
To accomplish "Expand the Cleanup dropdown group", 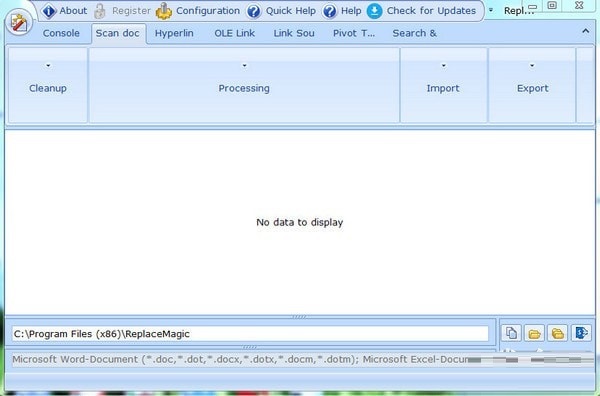I will click(48, 85).
